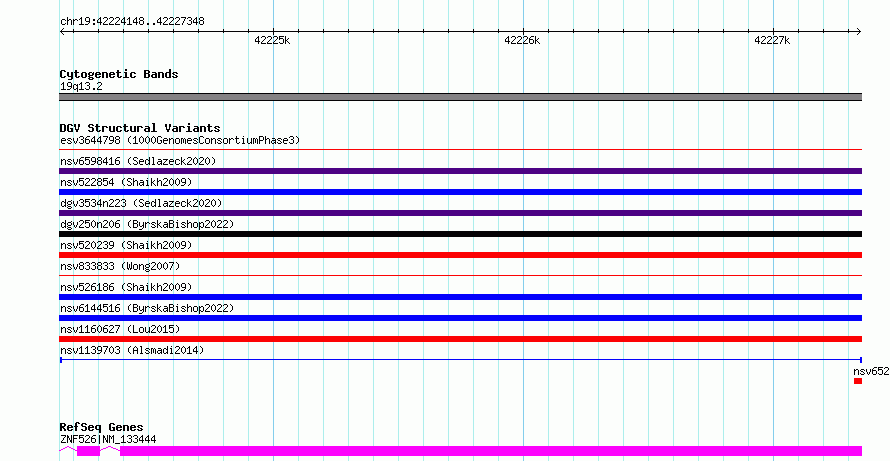Select the blue nsv522854 variant bar

tap(461, 192)
